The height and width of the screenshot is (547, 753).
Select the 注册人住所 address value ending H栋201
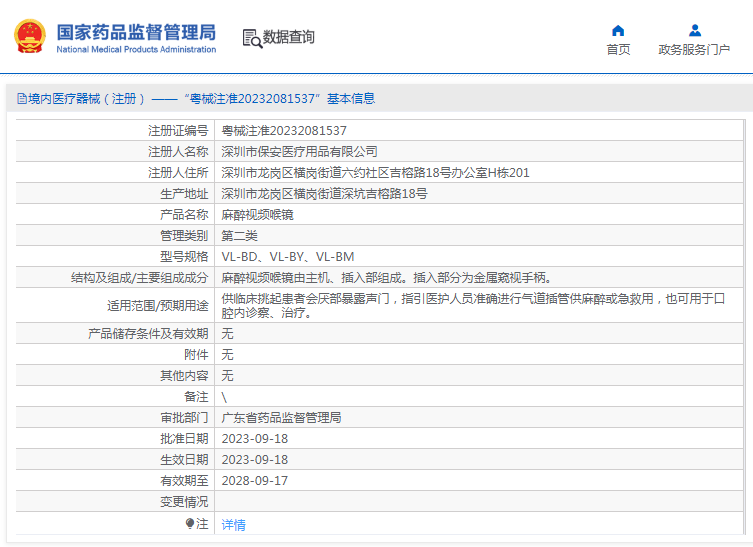pyautogui.click(x=375, y=173)
